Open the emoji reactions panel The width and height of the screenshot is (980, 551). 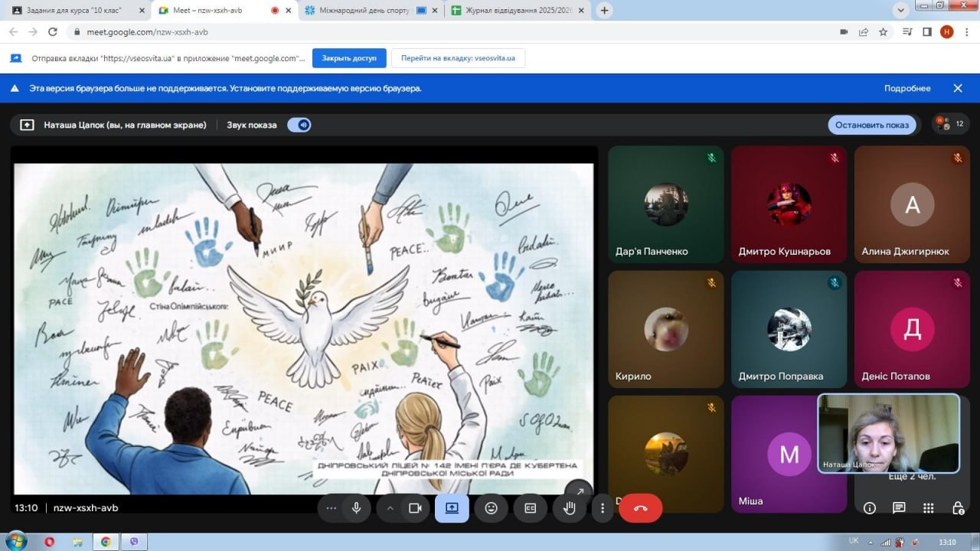click(x=491, y=508)
